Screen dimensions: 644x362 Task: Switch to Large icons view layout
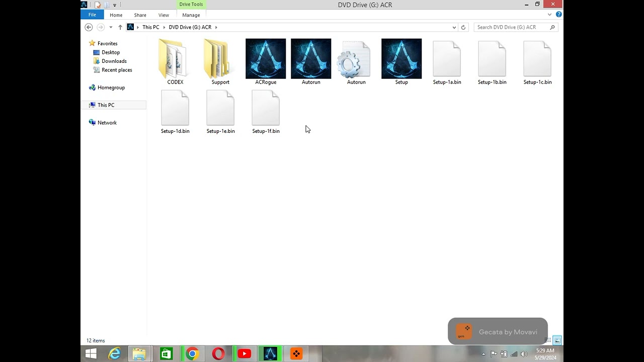point(557,340)
